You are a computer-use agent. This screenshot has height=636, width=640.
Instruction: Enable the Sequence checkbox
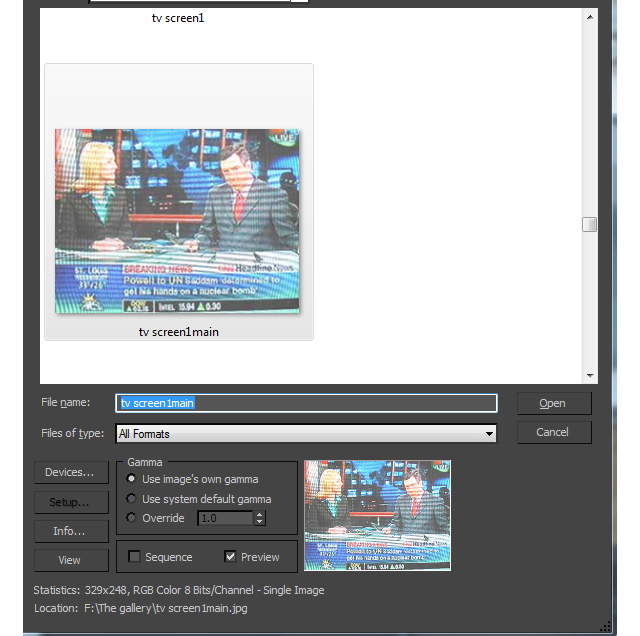click(x=134, y=556)
